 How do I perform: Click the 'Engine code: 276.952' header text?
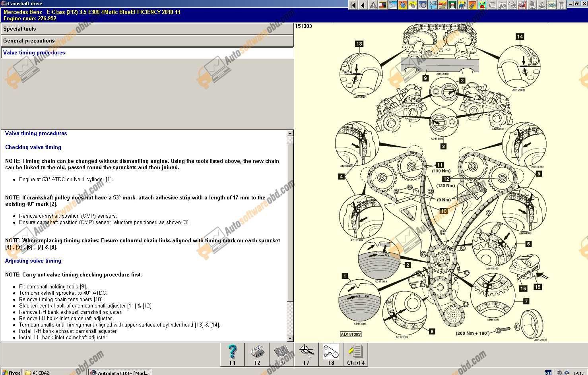(x=30, y=18)
